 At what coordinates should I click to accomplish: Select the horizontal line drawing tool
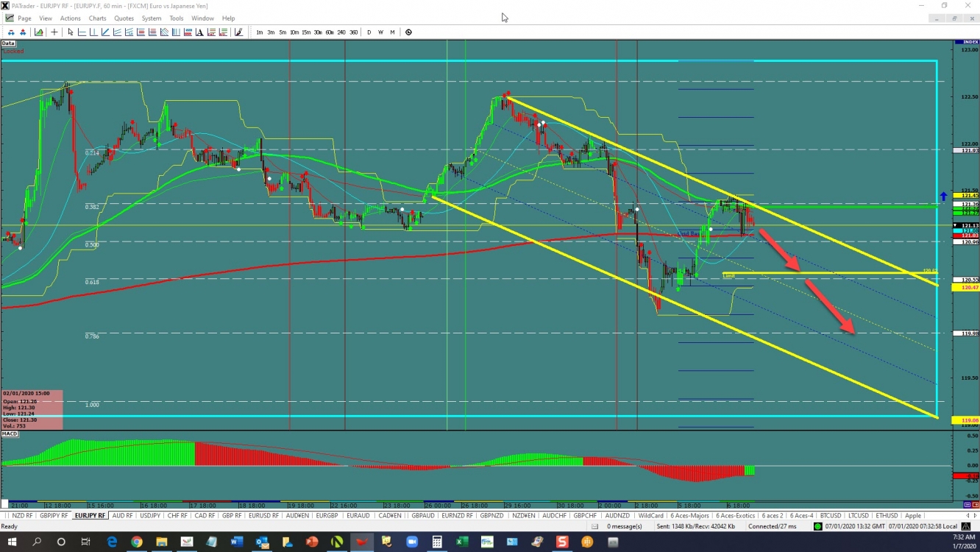pos(82,32)
